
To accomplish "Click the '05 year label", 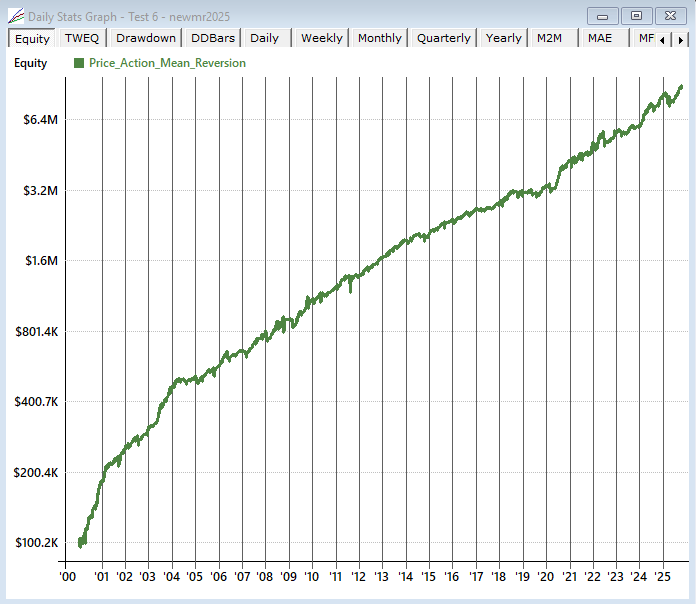I will pyautogui.click(x=194, y=576).
